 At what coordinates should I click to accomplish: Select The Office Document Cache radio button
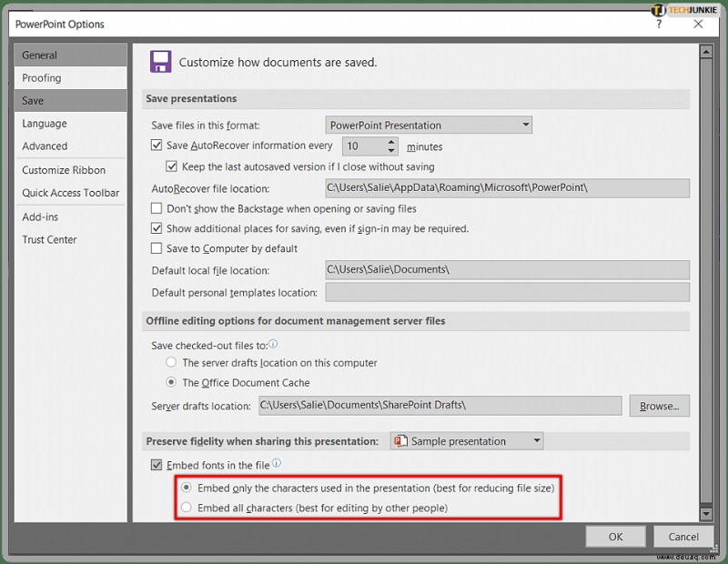tap(171, 382)
